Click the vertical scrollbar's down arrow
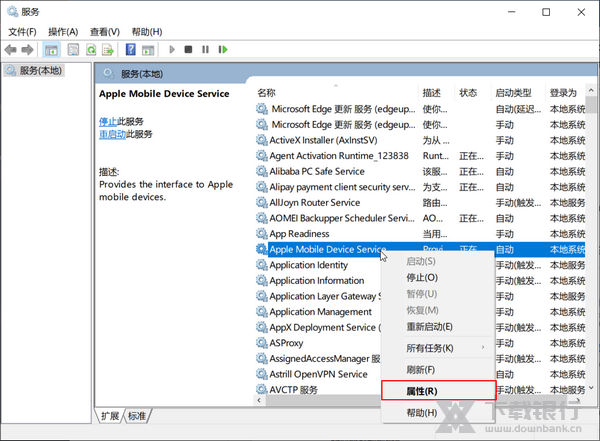Screen dimensions: 600x441 (589, 386)
